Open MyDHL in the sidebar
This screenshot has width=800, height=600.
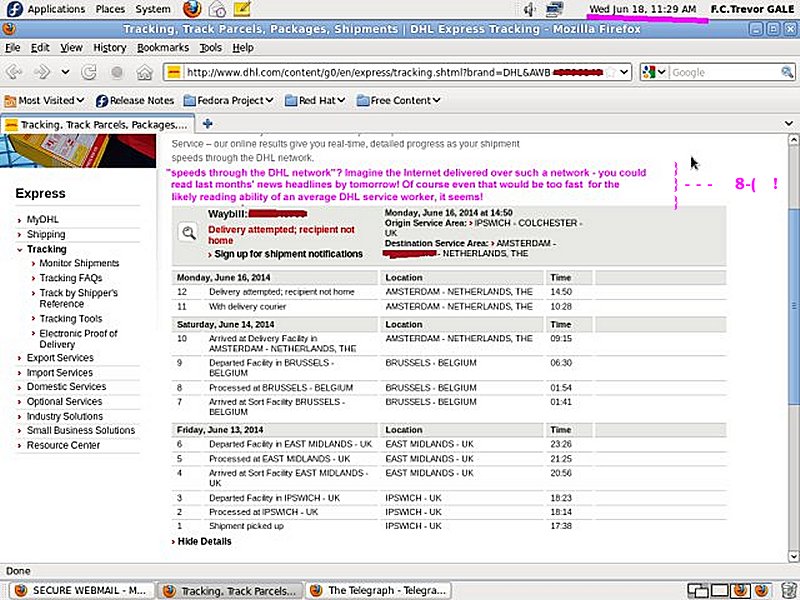tap(43, 219)
